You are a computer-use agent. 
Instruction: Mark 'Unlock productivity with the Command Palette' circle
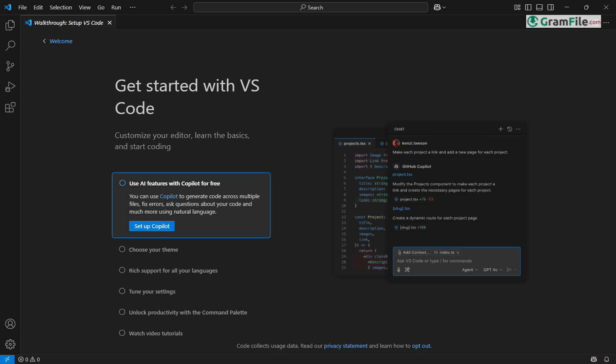coord(122,312)
